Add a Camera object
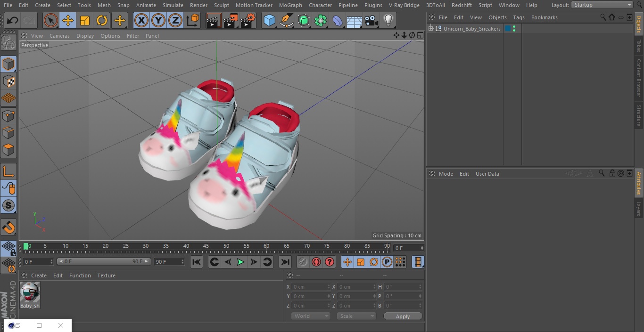 [x=372, y=21]
